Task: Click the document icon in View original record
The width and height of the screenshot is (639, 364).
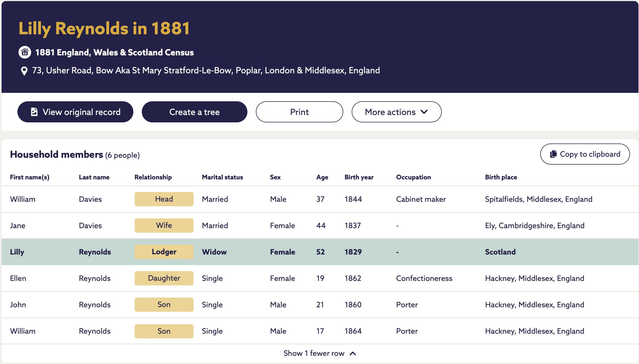Action: 34,112
